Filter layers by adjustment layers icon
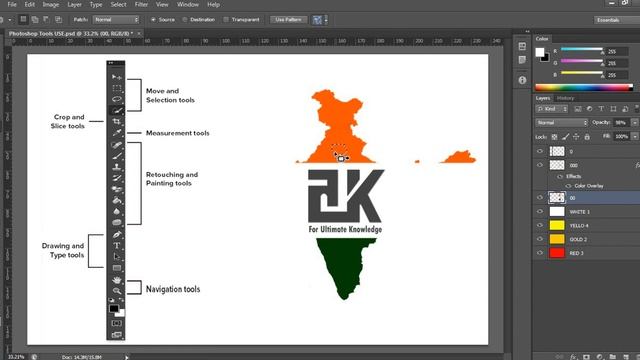640x360 pixels. (589, 109)
